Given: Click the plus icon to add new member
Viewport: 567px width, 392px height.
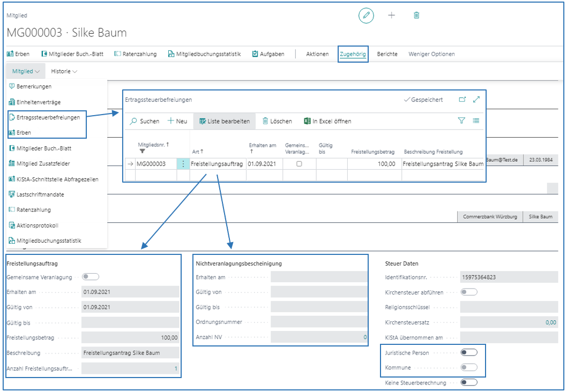Looking at the screenshot, I should click(391, 16).
